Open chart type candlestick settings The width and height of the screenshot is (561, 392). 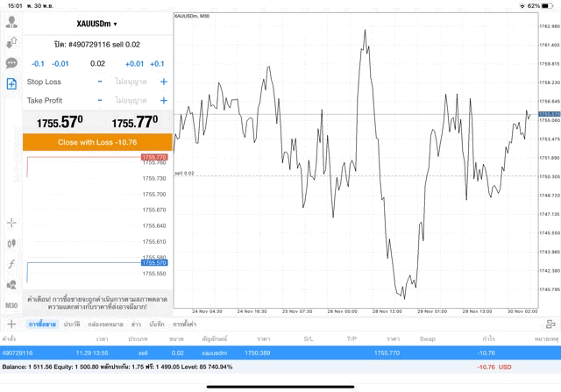pyautogui.click(x=11, y=243)
